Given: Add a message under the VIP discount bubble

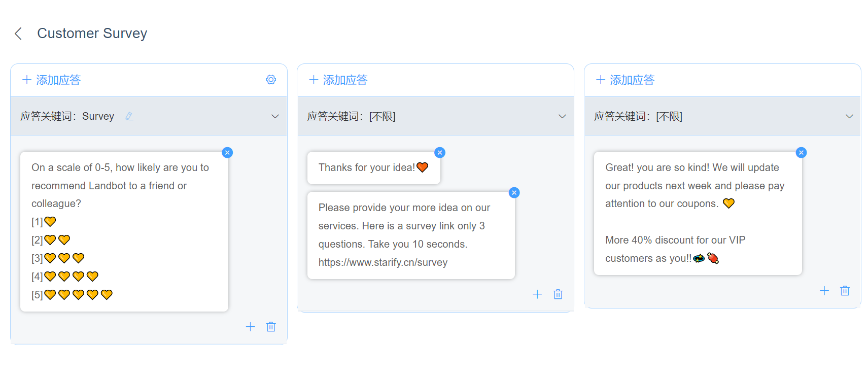Looking at the screenshot, I should tap(824, 291).
